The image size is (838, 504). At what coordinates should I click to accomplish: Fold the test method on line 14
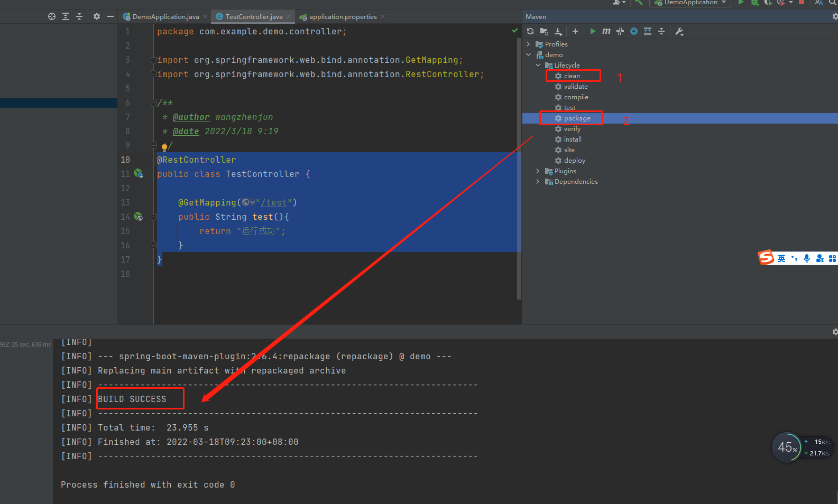click(153, 217)
